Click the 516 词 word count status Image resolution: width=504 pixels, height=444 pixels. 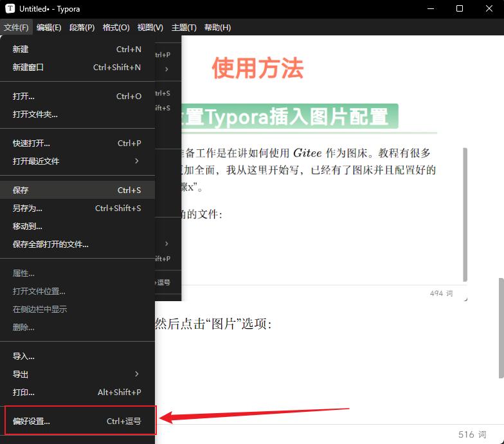pyautogui.click(x=472, y=434)
